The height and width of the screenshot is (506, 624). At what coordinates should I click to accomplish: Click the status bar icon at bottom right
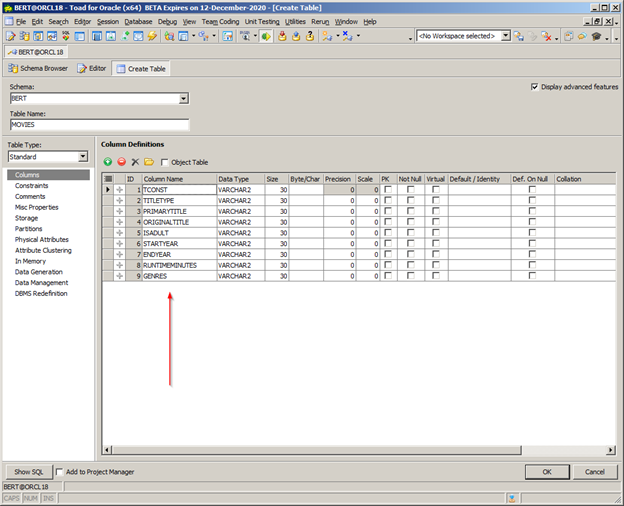[512, 498]
